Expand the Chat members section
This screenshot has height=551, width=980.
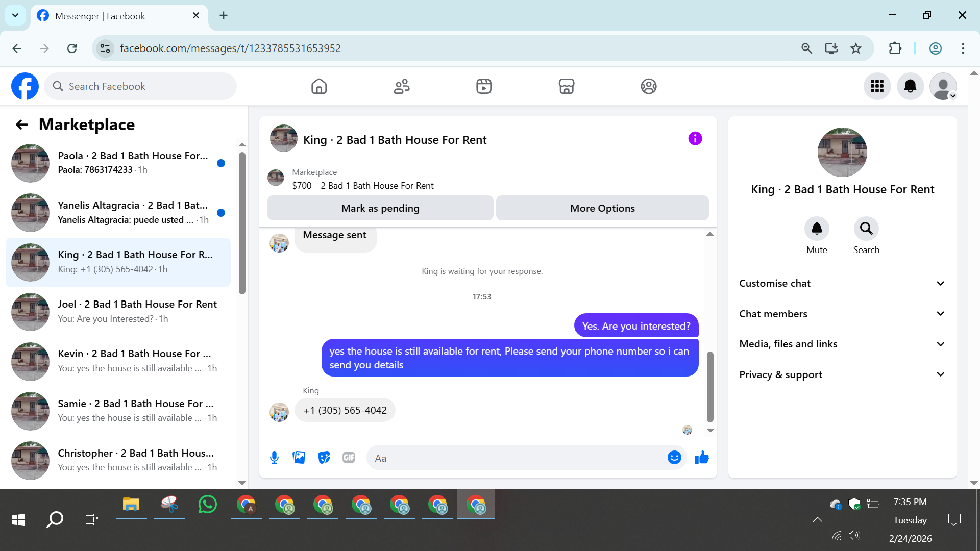point(842,314)
